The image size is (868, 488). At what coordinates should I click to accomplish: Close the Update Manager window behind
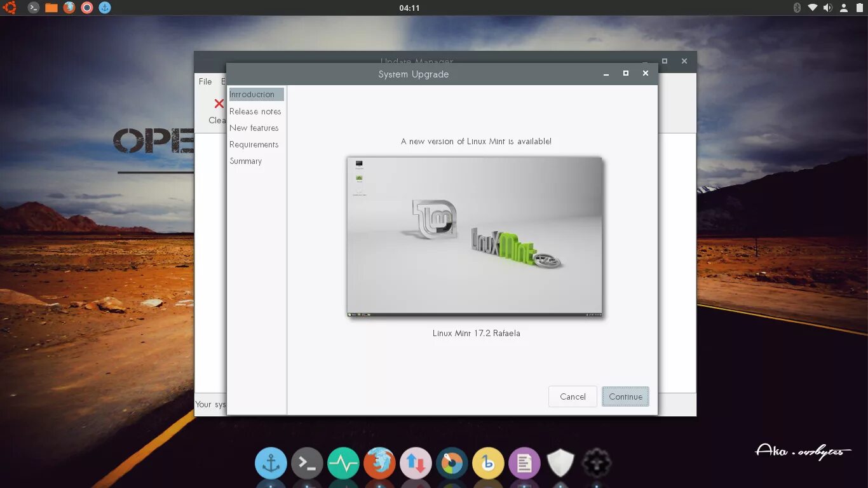[684, 61]
